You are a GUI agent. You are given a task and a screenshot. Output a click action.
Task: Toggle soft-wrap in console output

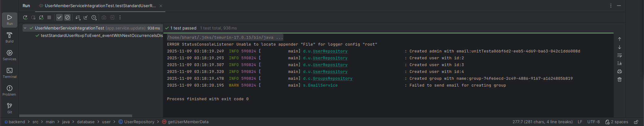click(x=620, y=55)
